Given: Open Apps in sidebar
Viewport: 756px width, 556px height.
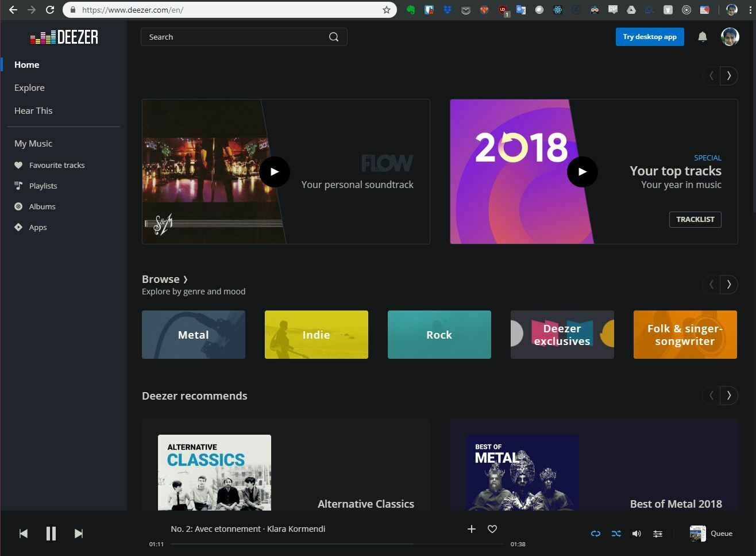Looking at the screenshot, I should 38,227.
